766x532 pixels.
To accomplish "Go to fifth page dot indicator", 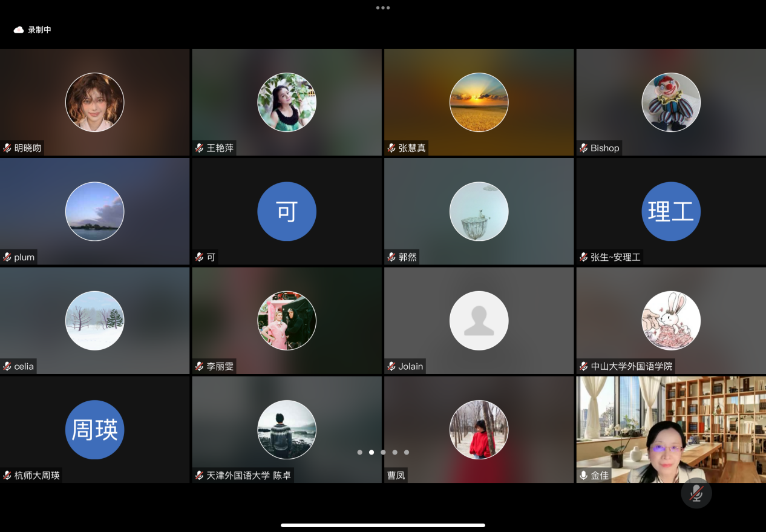I will click(x=407, y=452).
